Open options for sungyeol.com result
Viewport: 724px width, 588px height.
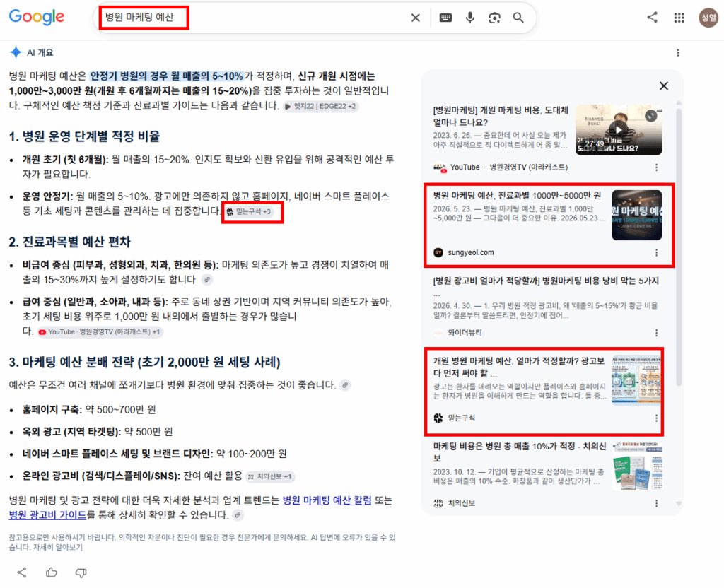point(657,252)
